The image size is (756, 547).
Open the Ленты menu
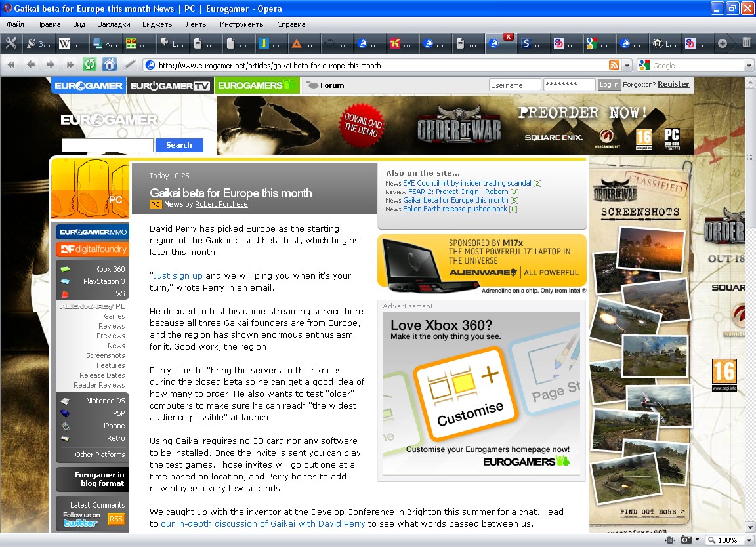[x=197, y=24]
